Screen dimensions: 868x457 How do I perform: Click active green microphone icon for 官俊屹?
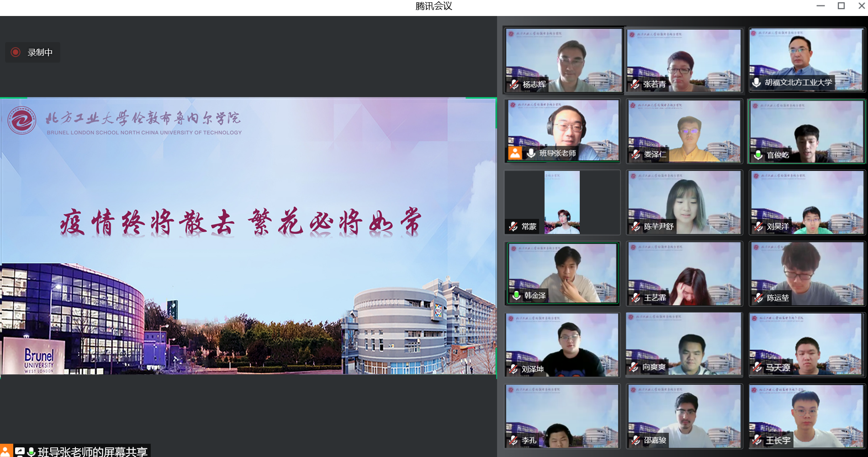pyautogui.click(x=758, y=155)
